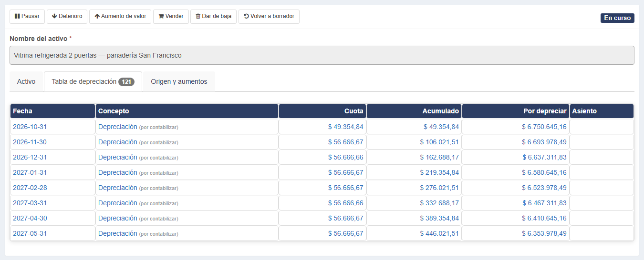Click por depreciar $ 6.523.978,49
This screenshot has height=260, width=644.
[544, 188]
